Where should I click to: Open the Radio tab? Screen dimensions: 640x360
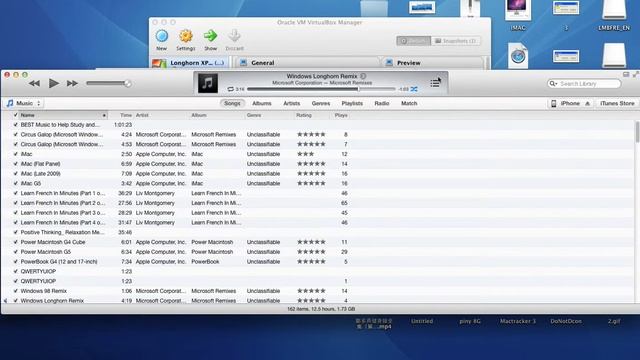tap(382, 103)
